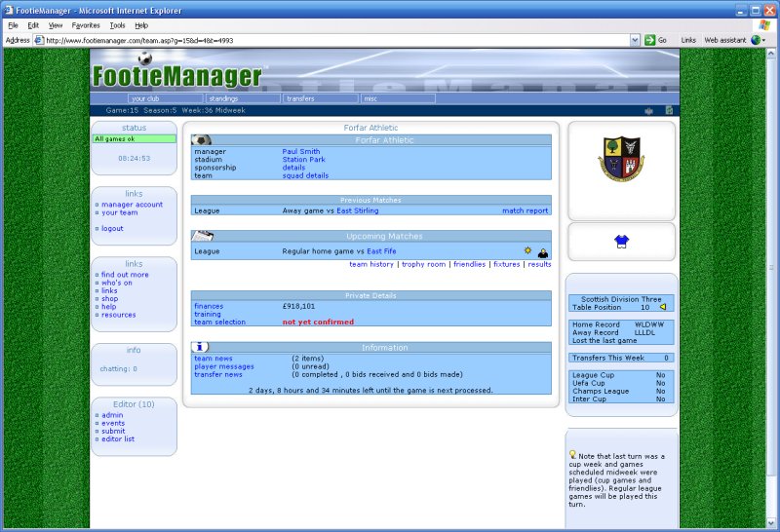
Task: Open the player messages link
Action: (x=224, y=366)
